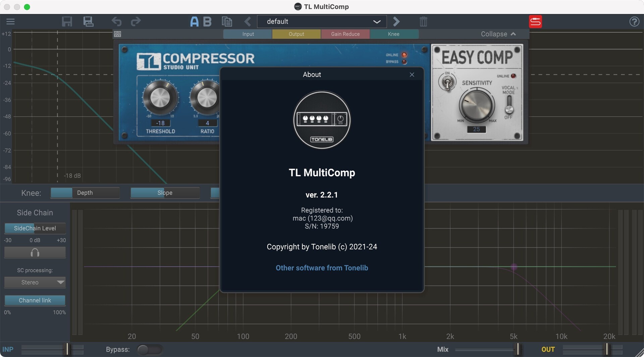Click the sensitivity value field 25
The height and width of the screenshot is (357, 644).
pyautogui.click(x=477, y=129)
